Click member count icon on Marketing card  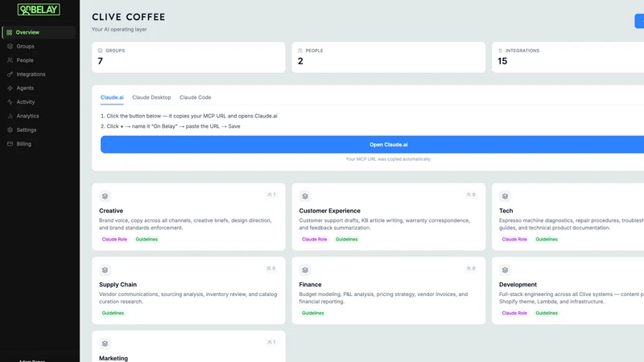(270, 342)
